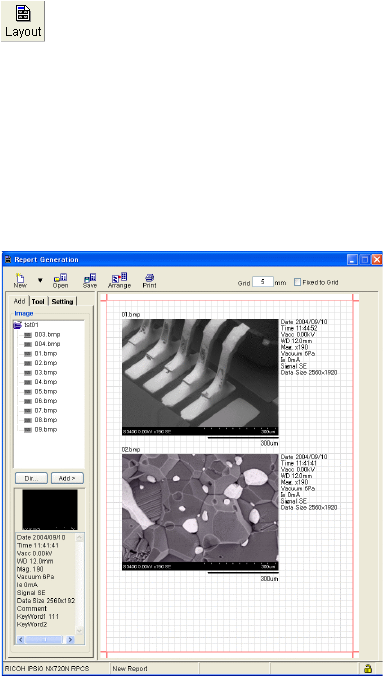Image resolution: width=383 pixels, height=676 pixels.
Task: Click the 300um scale label under second image
Action: 270,579
